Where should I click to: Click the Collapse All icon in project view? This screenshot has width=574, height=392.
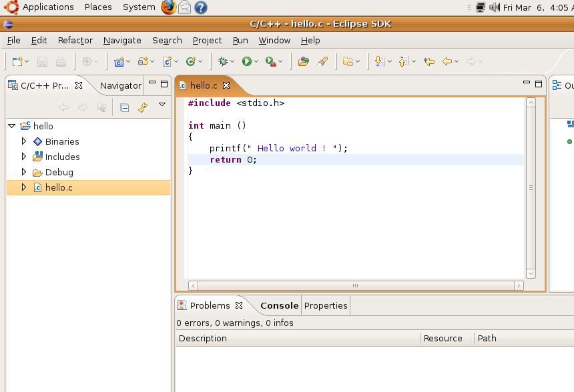[124, 107]
